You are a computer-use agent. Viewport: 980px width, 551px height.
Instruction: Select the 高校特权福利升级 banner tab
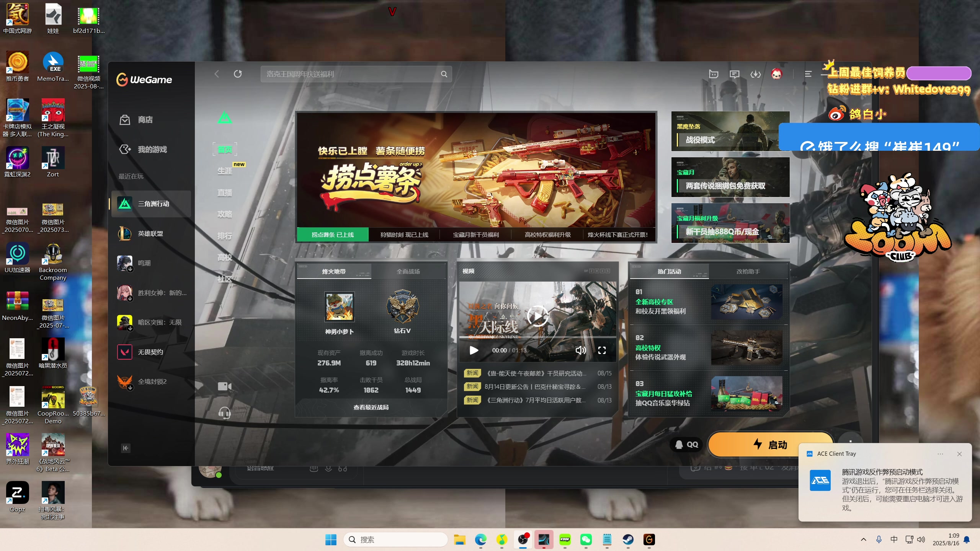pos(547,235)
